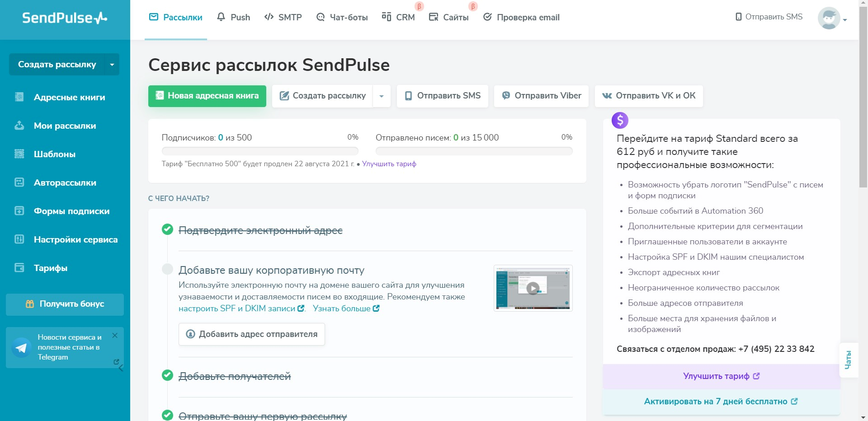Click the Адресные книги sidebar icon
The image size is (868, 421).
pyautogui.click(x=19, y=97)
